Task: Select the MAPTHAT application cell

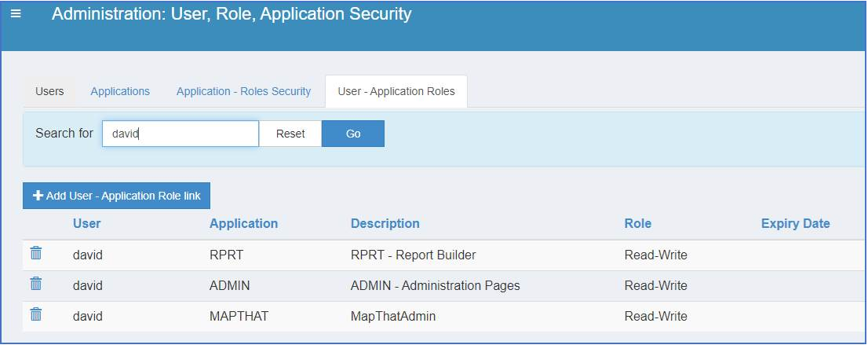Action: click(239, 316)
